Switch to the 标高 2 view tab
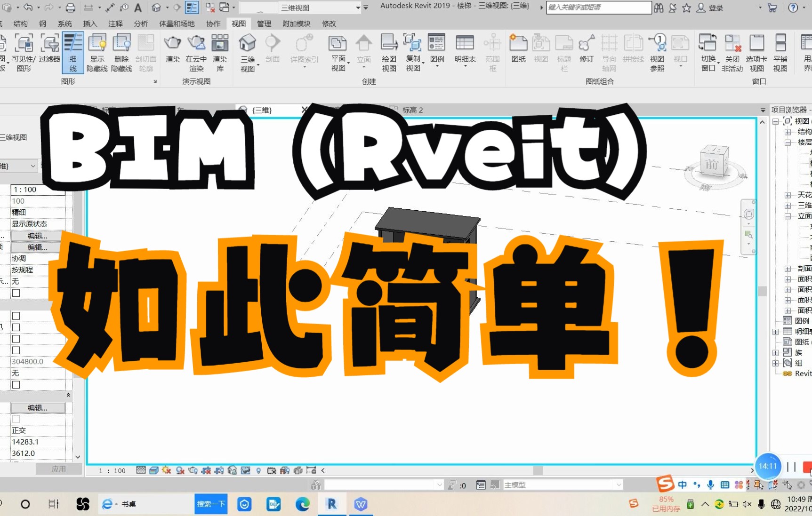The image size is (812, 516). tap(413, 110)
